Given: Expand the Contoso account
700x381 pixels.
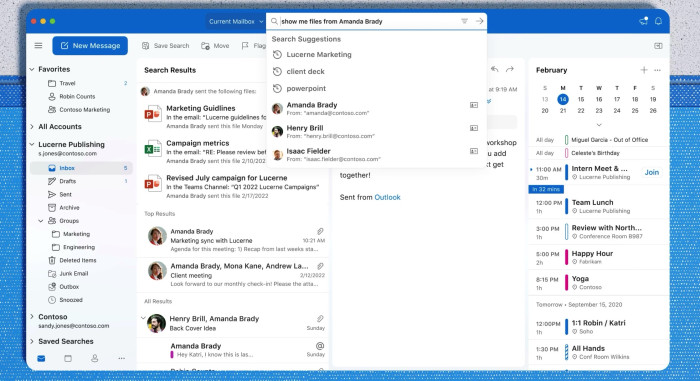Looking at the screenshot, I should coord(32,316).
